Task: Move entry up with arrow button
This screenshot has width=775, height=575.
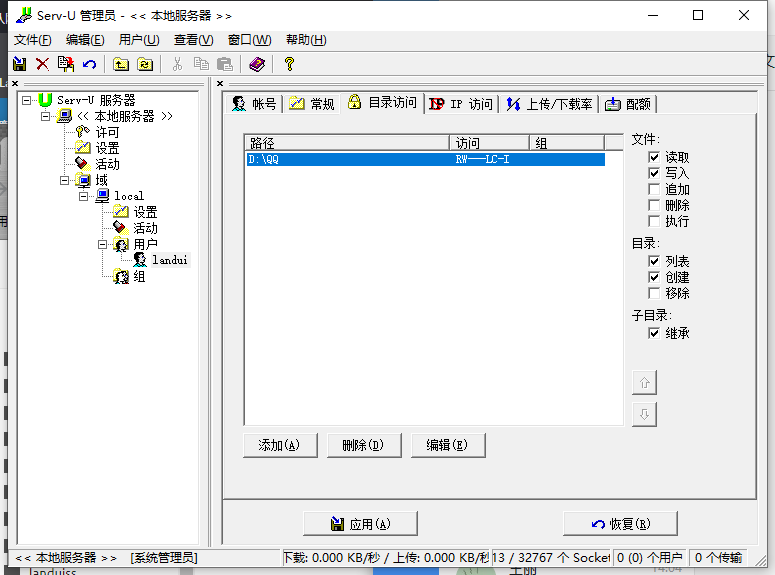Action: 644,382
